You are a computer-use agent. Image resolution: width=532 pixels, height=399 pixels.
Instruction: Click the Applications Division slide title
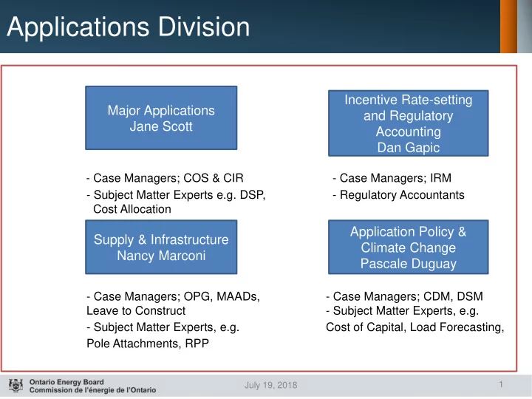(129, 27)
